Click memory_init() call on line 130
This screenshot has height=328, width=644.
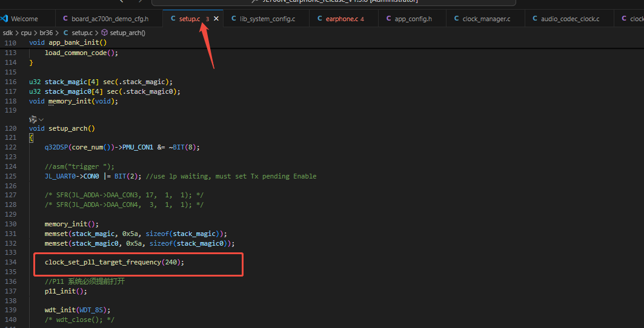72,224
